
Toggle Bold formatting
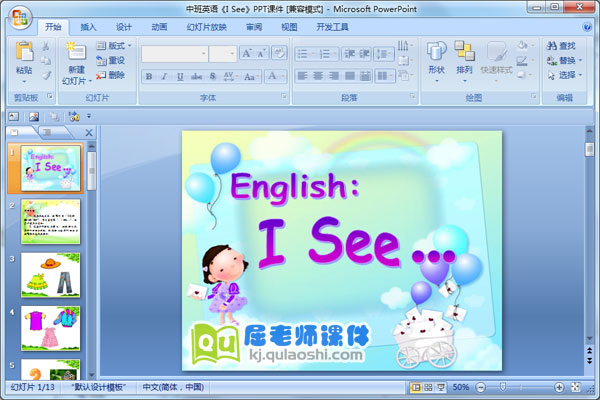point(149,77)
